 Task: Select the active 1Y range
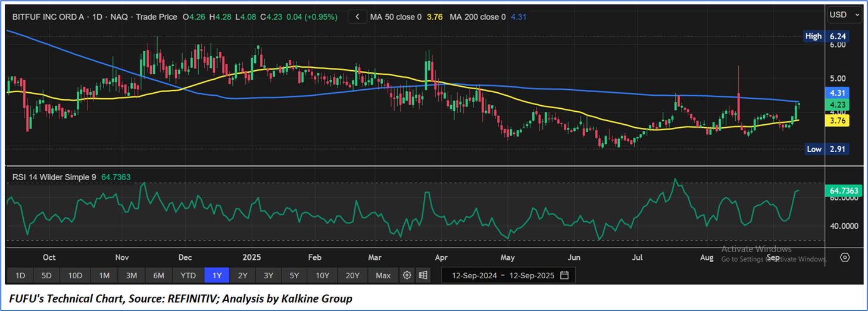click(x=217, y=275)
